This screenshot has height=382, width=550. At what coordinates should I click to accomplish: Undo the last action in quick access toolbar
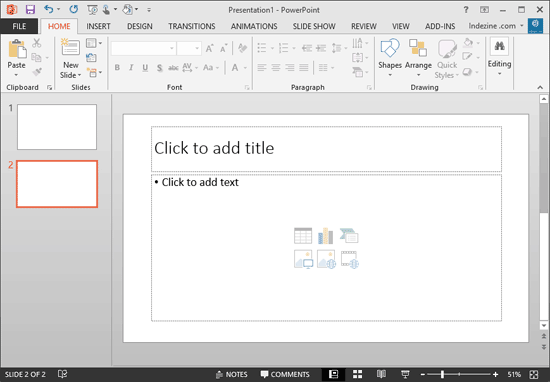(48, 9)
